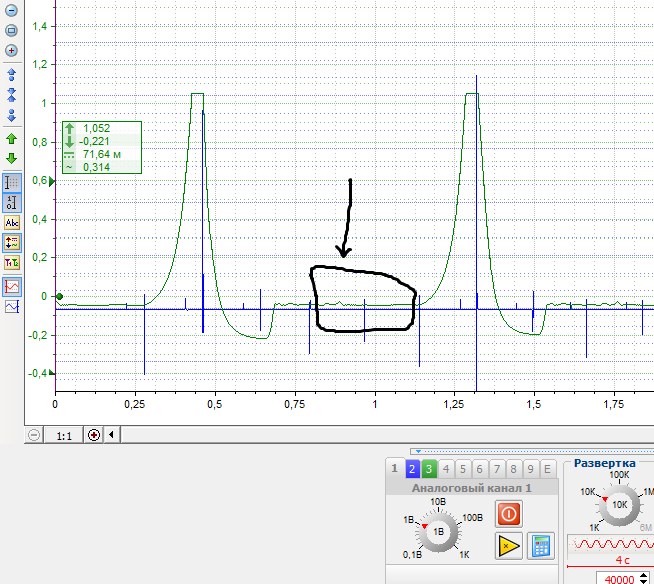Click the green up arrow icon
The height and width of the screenshot is (584, 654).
pyautogui.click(x=11, y=138)
